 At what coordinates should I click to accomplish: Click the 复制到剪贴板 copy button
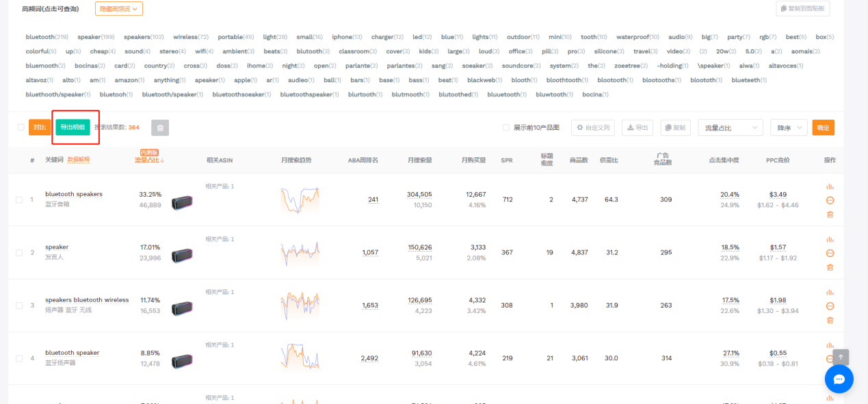803,8
